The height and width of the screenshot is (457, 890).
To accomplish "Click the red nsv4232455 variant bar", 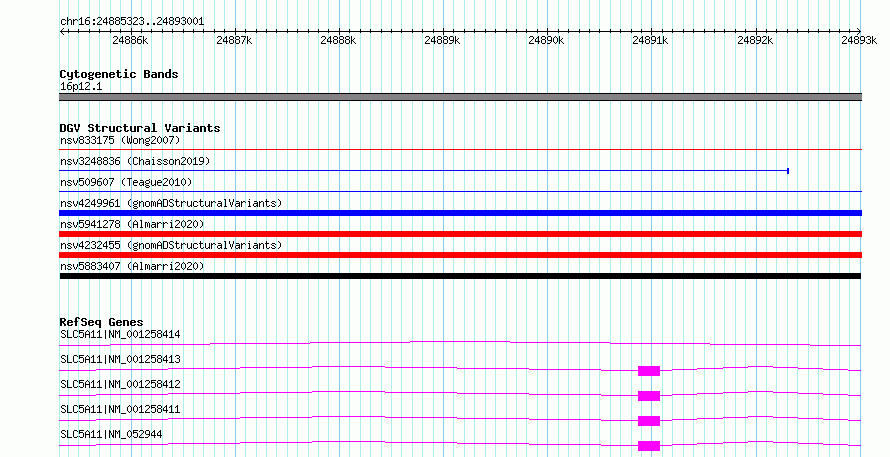I will (460, 255).
